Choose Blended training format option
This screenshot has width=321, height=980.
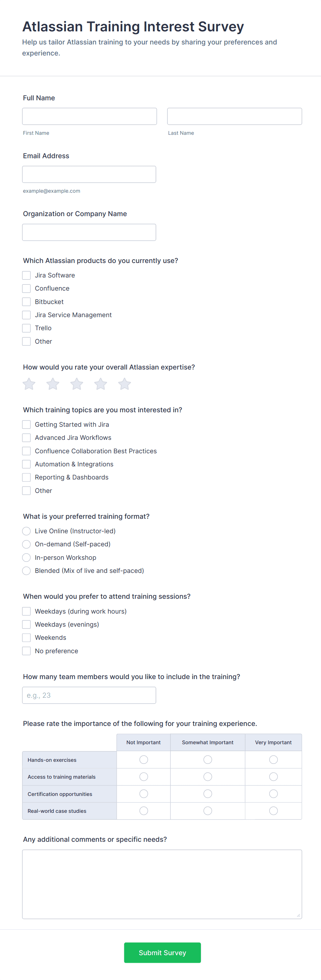[x=26, y=570]
